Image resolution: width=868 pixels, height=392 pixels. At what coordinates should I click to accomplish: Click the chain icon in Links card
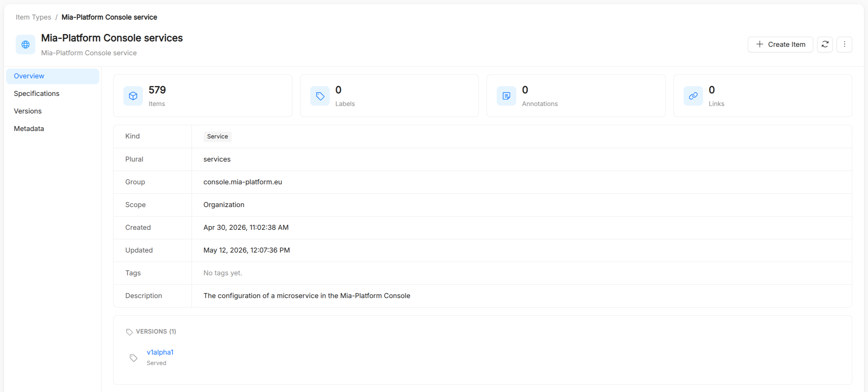[693, 96]
